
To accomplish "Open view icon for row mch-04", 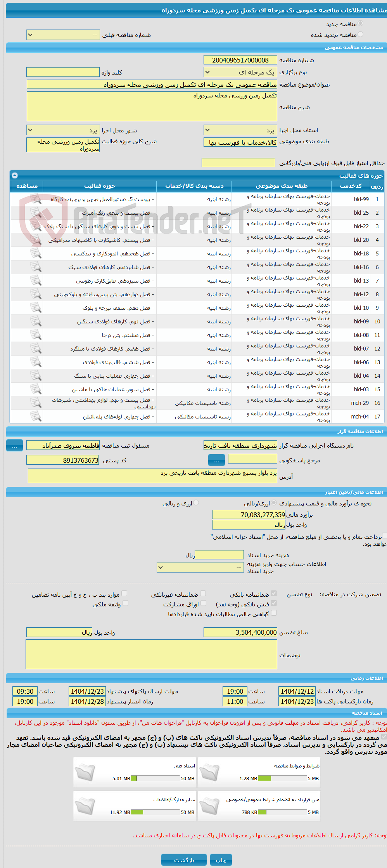I will [x=36, y=417].
